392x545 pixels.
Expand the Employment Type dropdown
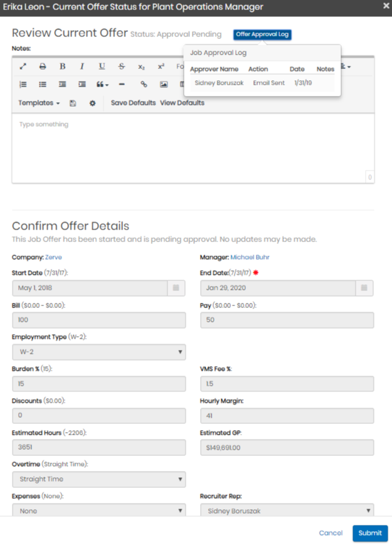98,352
